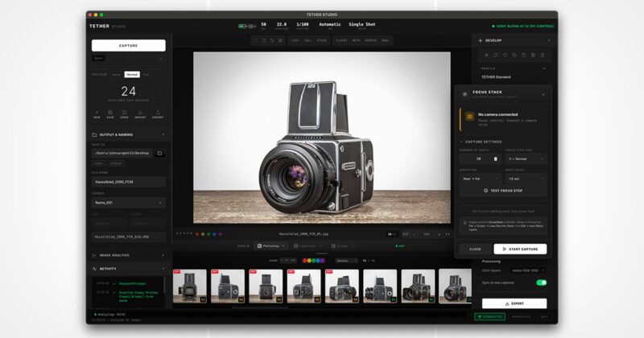Image resolution: width=644 pixels, height=338 pixels.
Task: Click the green CONNECTED status button
Action: 489,316
